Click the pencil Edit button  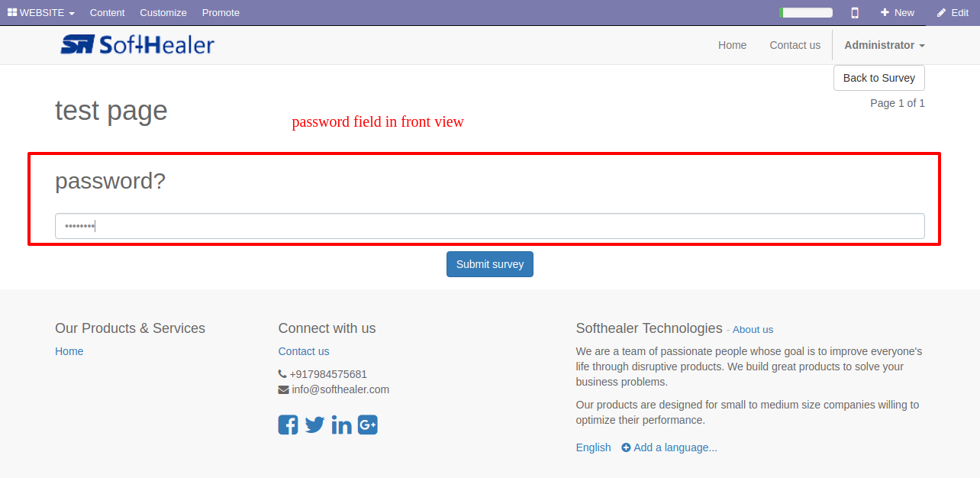tap(953, 13)
